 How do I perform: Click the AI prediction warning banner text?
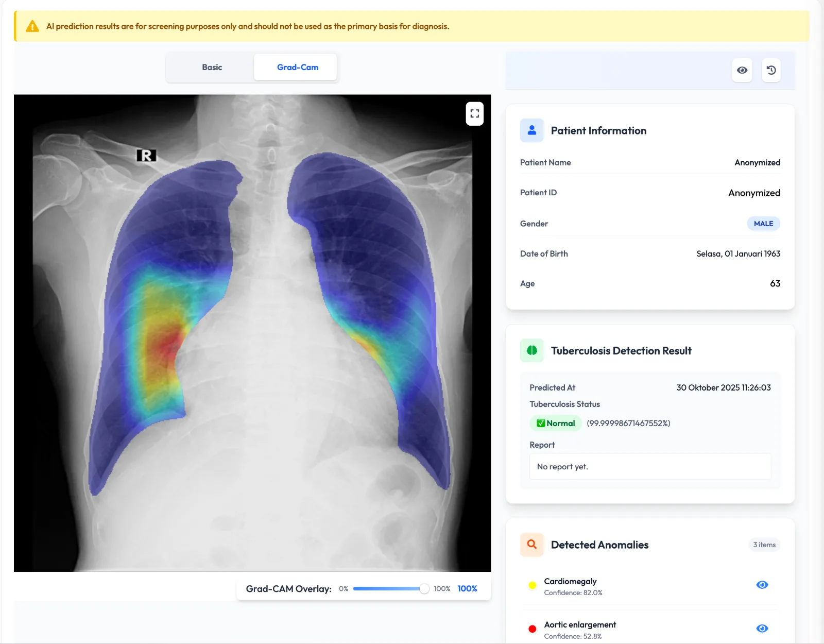tap(248, 26)
